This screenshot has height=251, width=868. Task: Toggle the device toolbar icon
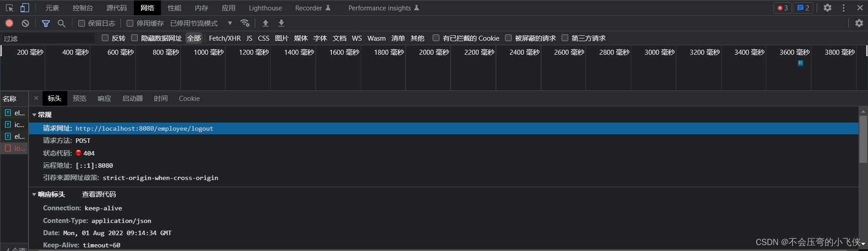coord(25,8)
